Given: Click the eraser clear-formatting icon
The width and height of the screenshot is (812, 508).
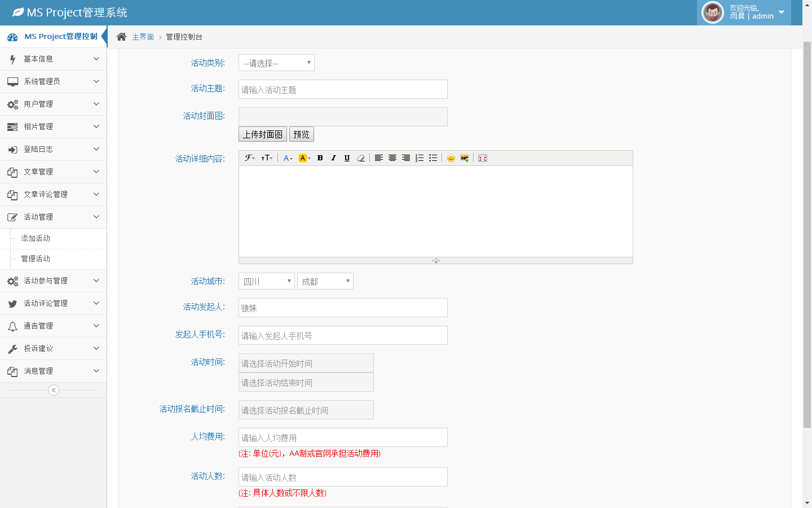Looking at the screenshot, I should tap(361, 158).
